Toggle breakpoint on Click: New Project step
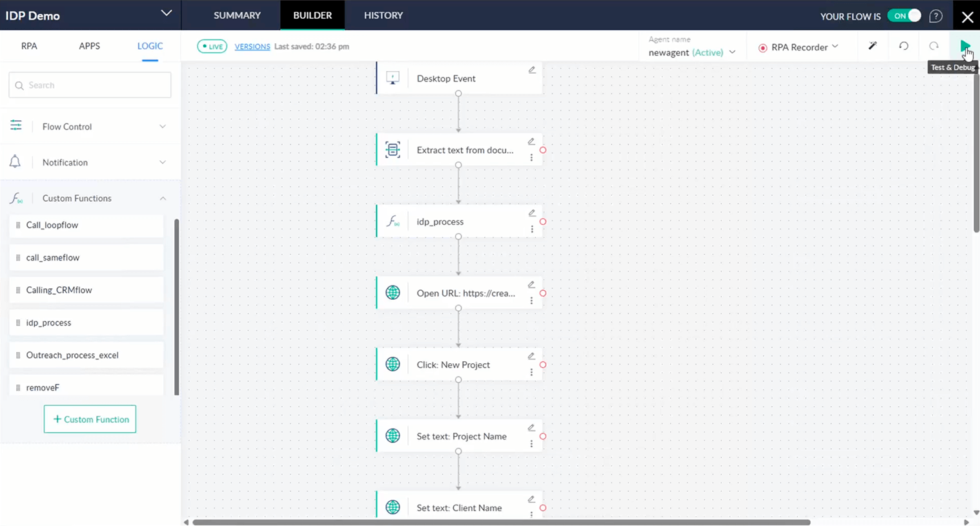Viewport: 980px width, 526px height. (543, 364)
